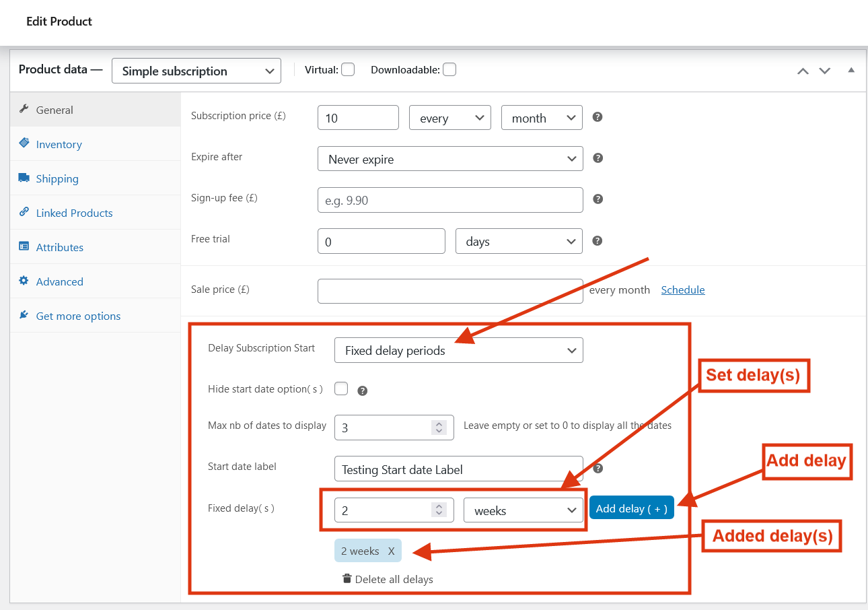868x610 pixels.
Task: Open Linked Products via the chain icon
Action: coord(26,212)
